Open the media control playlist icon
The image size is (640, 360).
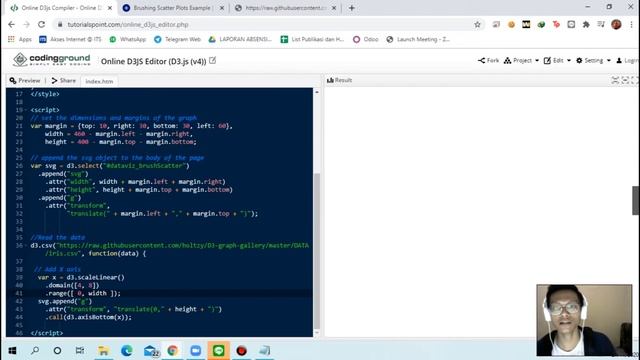601,24
